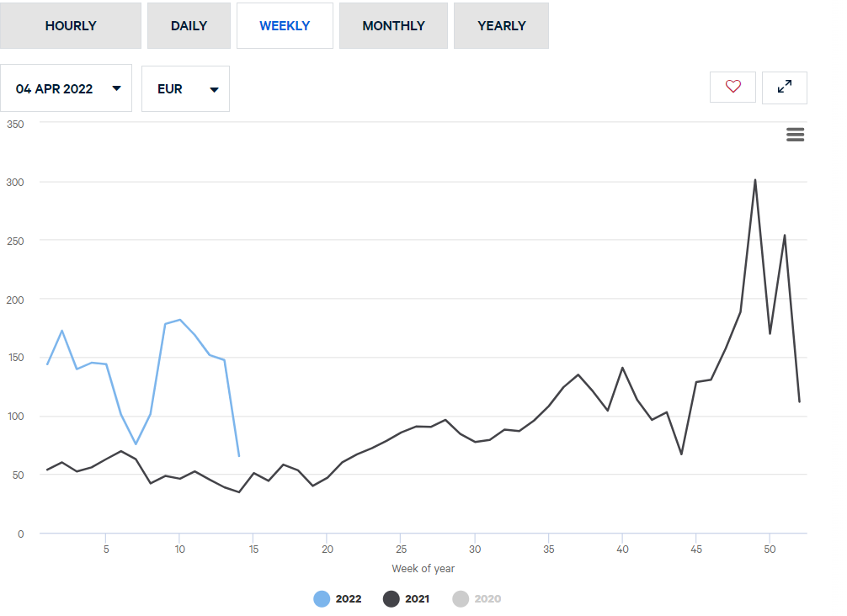Click the heart favorite icon
This screenshot has height=616, width=847.
(x=732, y=87)
